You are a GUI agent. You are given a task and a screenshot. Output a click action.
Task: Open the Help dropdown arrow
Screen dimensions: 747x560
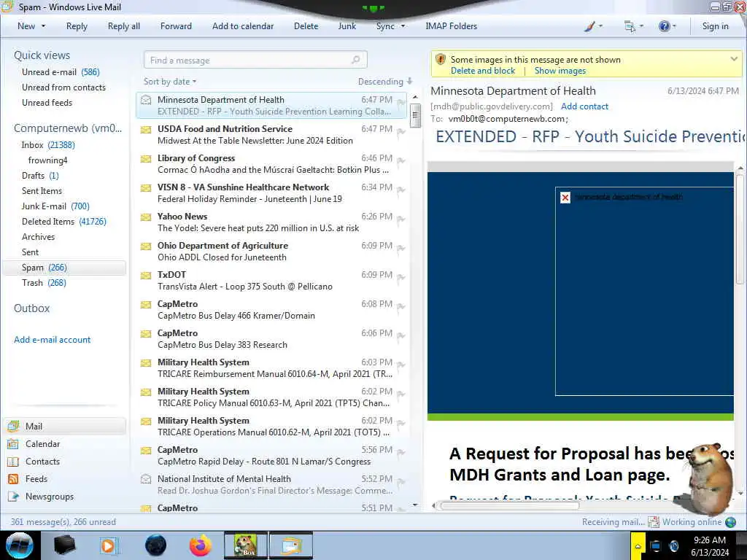[x=674, y=26]
